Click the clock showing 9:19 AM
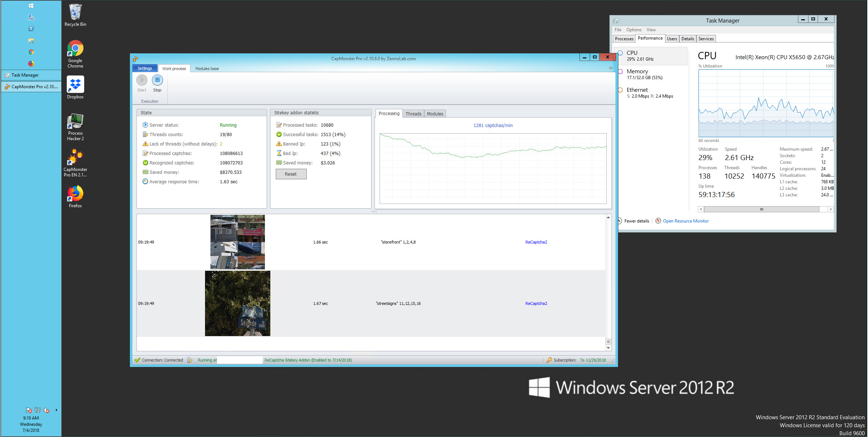 point(31,418)
